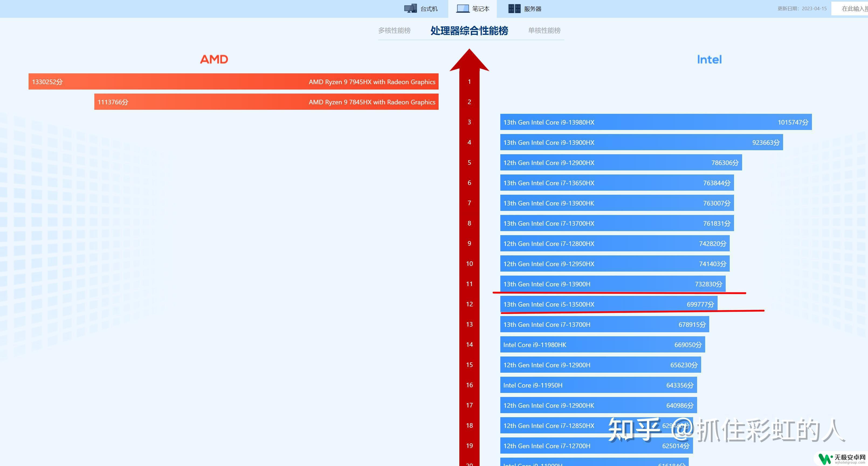Click the score 699777分
This screenshot has width=868, height=466.
click(701, 304)
